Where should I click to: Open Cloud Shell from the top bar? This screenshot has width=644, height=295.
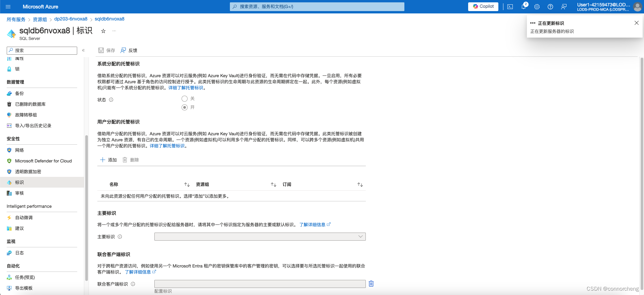pos(510,7)
